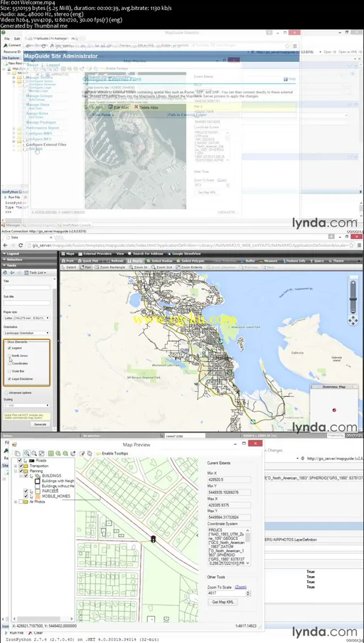Click Get Map KML in bottom Map Preview

tap(223, 602)
